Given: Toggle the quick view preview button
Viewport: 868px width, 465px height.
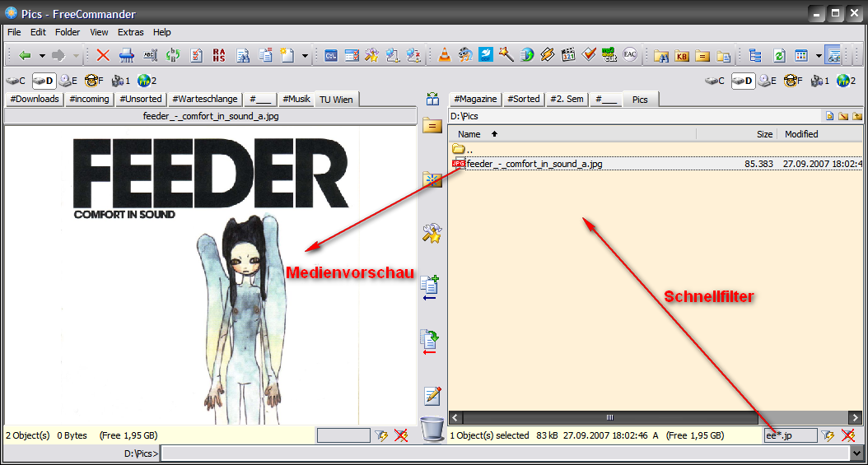Looking at the screenshot, I should click(833, 55).
